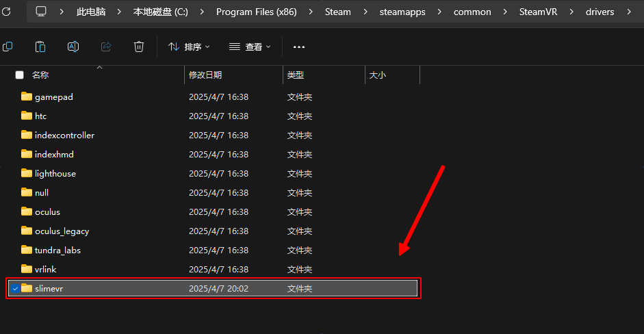The width and height of the screenshot is (644, 334).
Task: Open the 排序 sort dropdown
Action: 189,47
